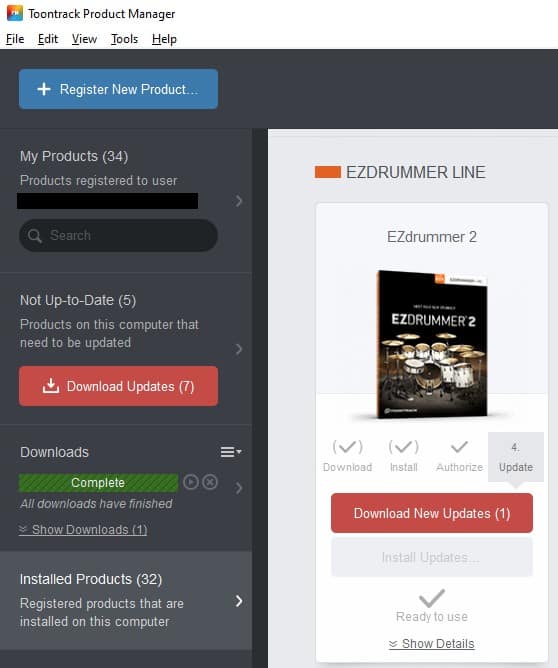
Task: Select the 4. Update step tab
Action: tap(516, 457)
